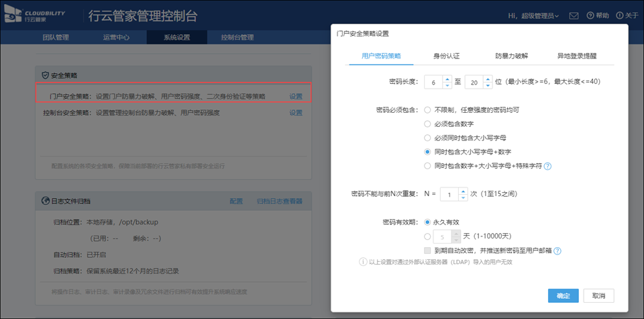The width and height of the screenshot is (644, 319).
Task: Select 不限制,任意强度的密码均可 radio option
Action: click(x=427, y=109)
